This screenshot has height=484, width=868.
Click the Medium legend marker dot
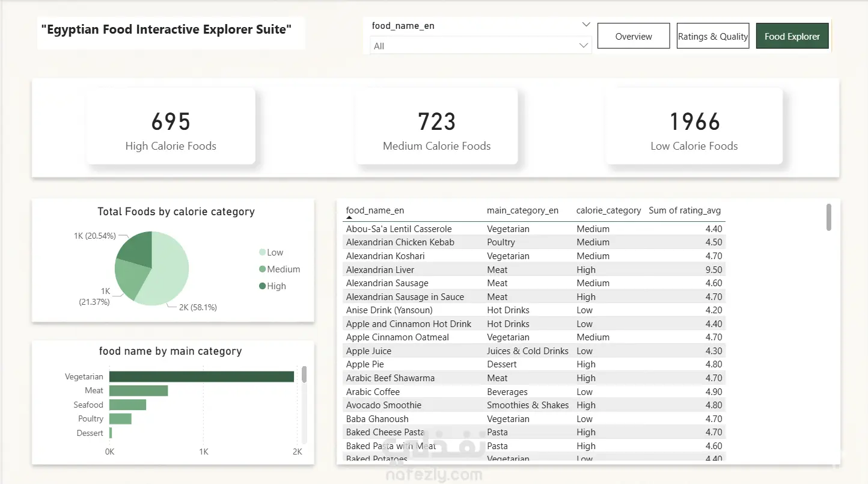(x=263, y=269)
